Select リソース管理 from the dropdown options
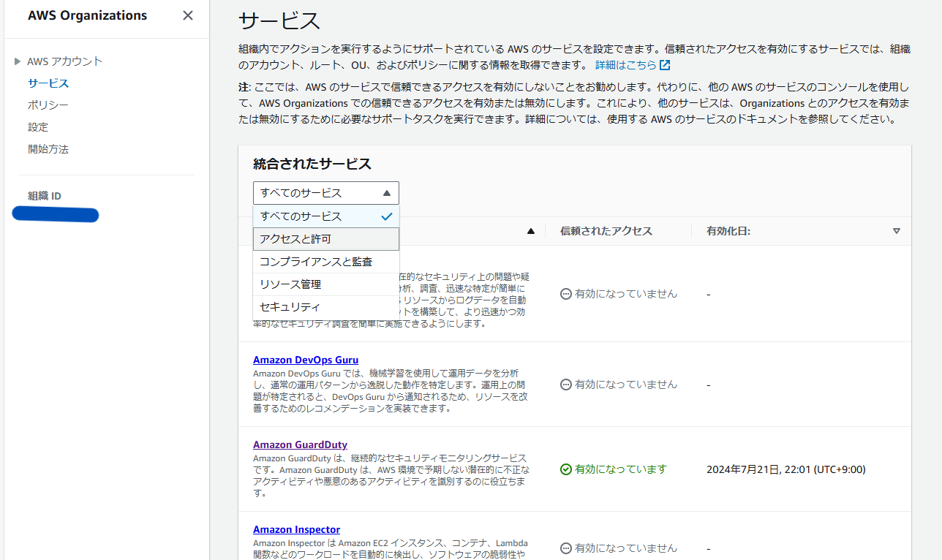Image resolution: width=942 pixels, height=560 pixels. tap(291, 284)
